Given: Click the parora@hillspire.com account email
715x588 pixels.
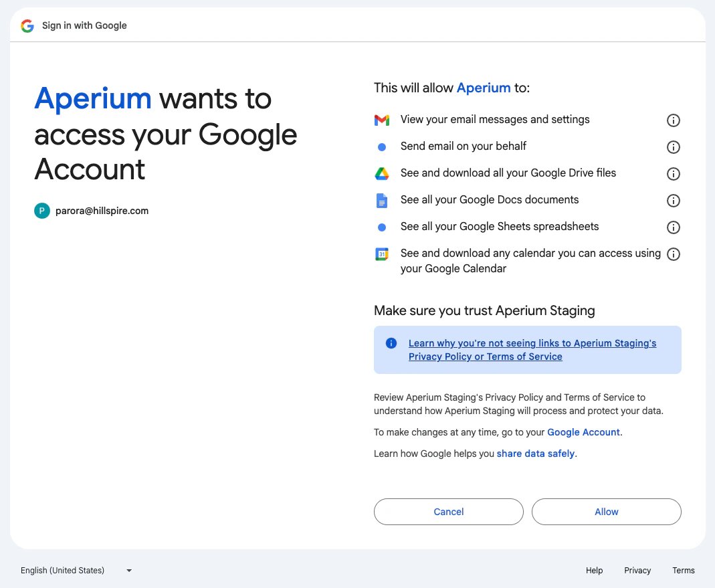Looking at the screenshot, I should [102, 211].
